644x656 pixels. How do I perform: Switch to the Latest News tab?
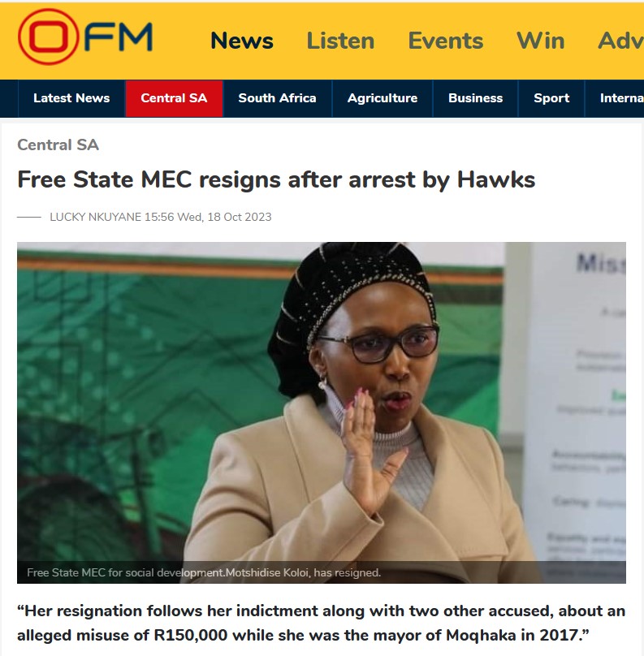pyautogui.click(x=71, y=98)
